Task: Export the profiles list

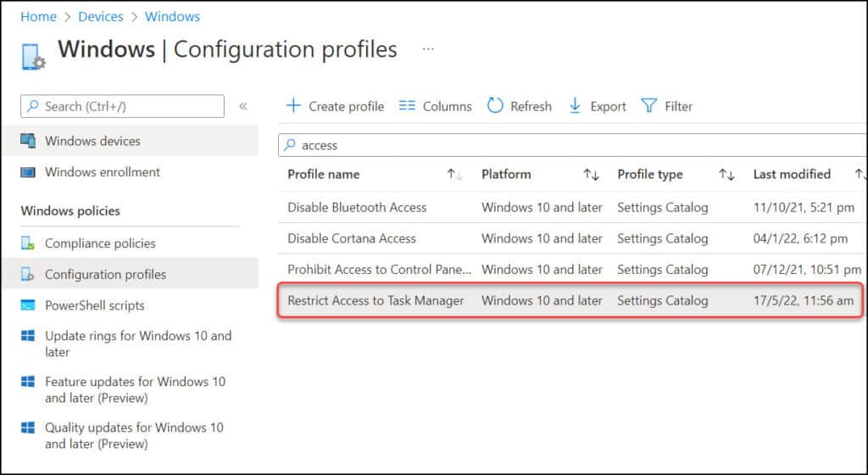Action: click(x=598, y=106)
